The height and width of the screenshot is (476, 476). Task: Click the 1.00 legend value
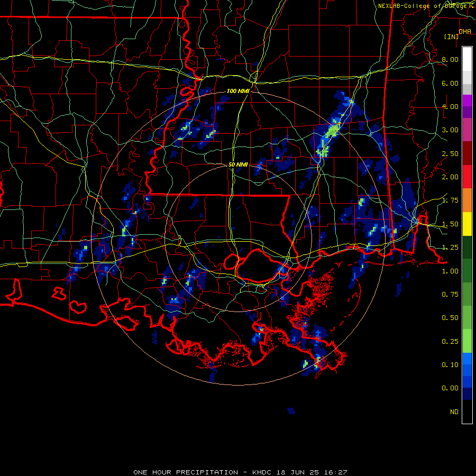coord(450,271)
